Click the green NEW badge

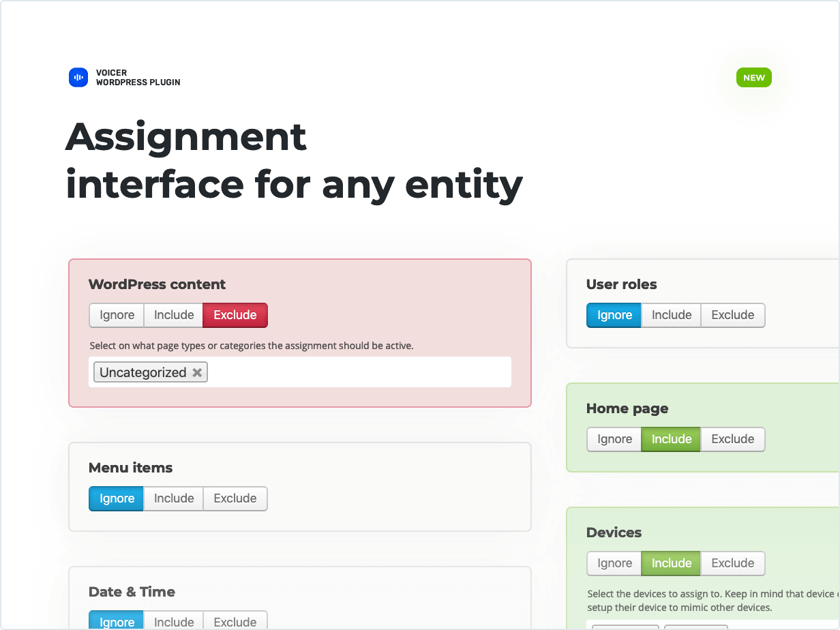pos(754,78)
